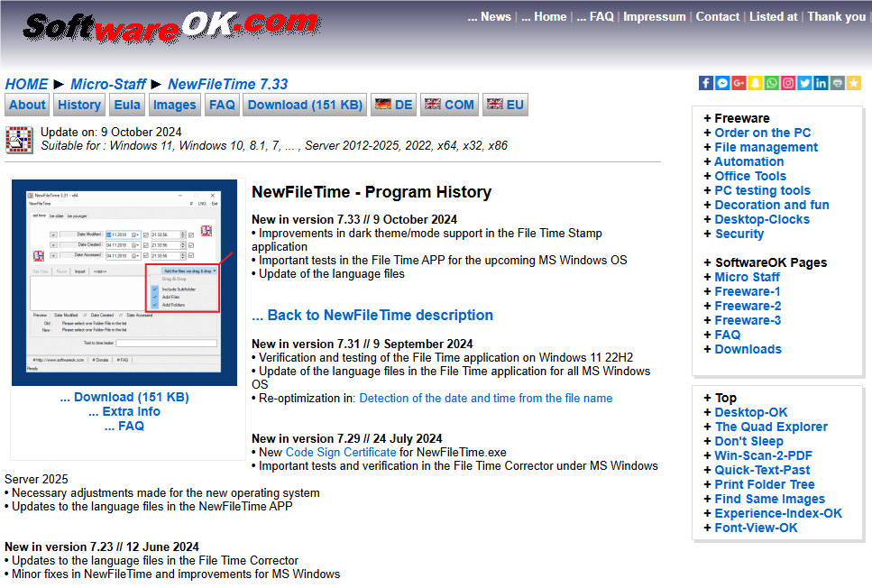Open Desktop-OK top program link
This screenshot has width=872, height=588.
click(x=751, y=413)
